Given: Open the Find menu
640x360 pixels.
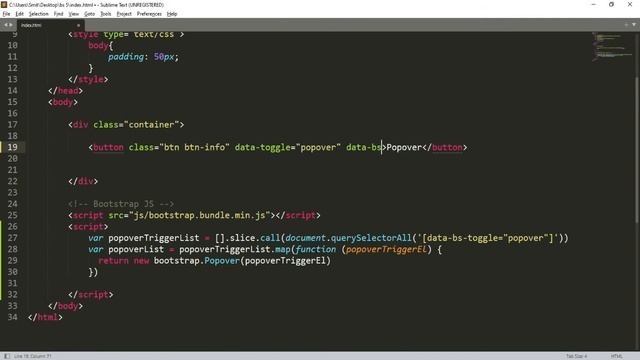Looking at the screenshot, I should coord(58,14).
